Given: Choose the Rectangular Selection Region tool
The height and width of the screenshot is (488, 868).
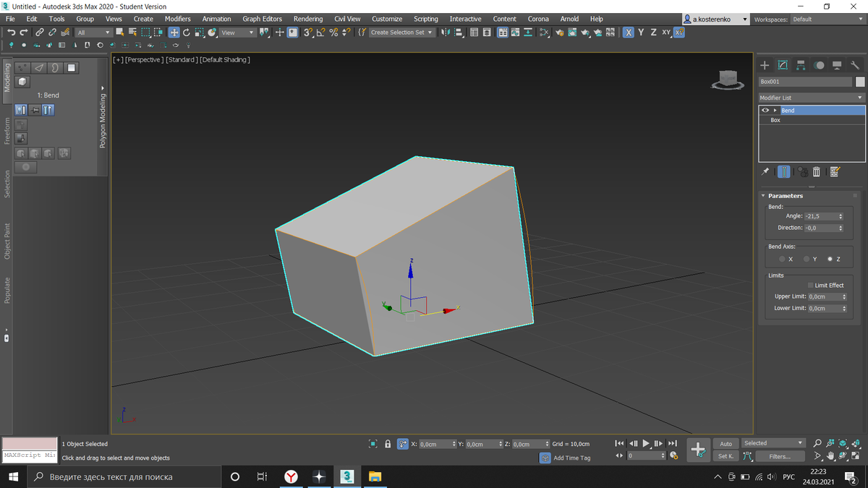Looking at the screenshot, I should pyautogui.click(x=145, y=33).
